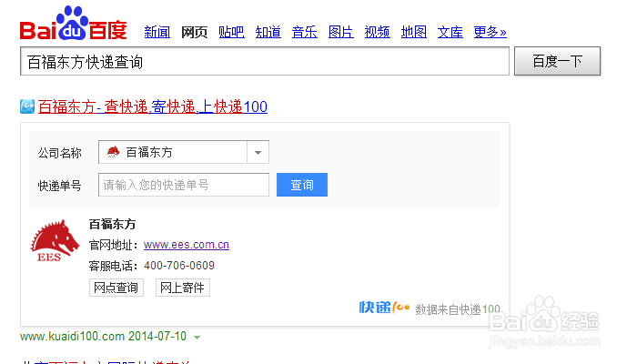637x364 pixels.
Task: Click the bold 百福东方 company name
Action: (x=113, y=224)
